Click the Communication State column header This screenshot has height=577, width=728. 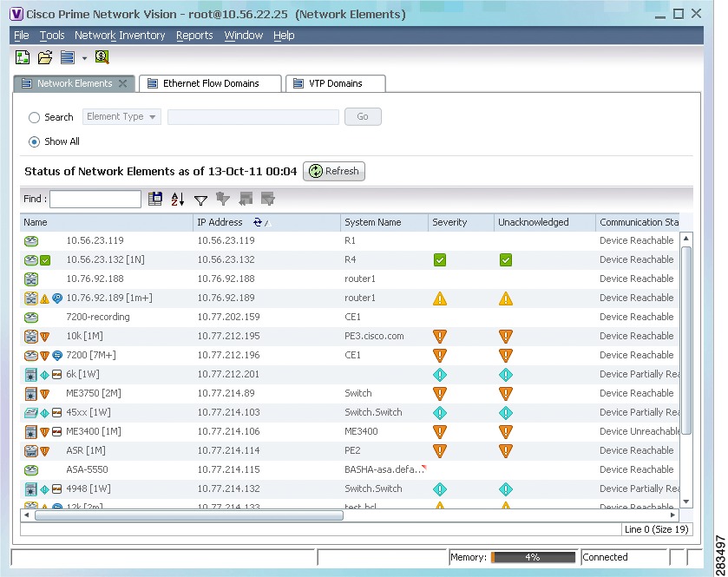pos(639,222)
